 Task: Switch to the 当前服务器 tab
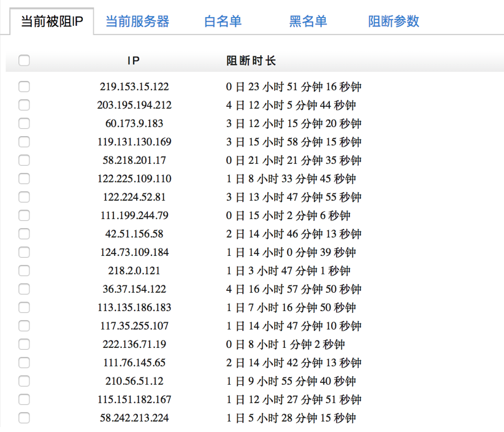click(x=137, y=21)
